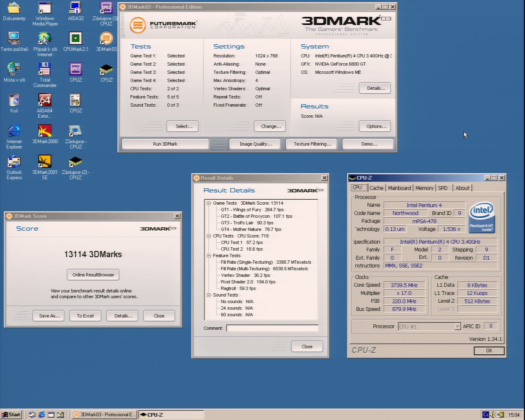Collapse the Game Tests tree node
Image resolution: width=525 pixels, height=420 pixels.
pos(209,203)
